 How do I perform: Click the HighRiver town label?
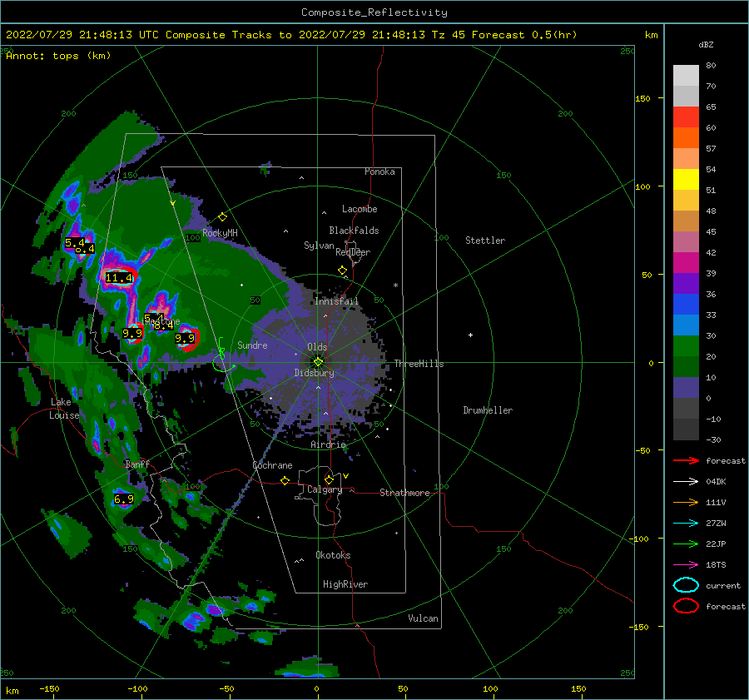pyautogui.click(x=345, y=584)
